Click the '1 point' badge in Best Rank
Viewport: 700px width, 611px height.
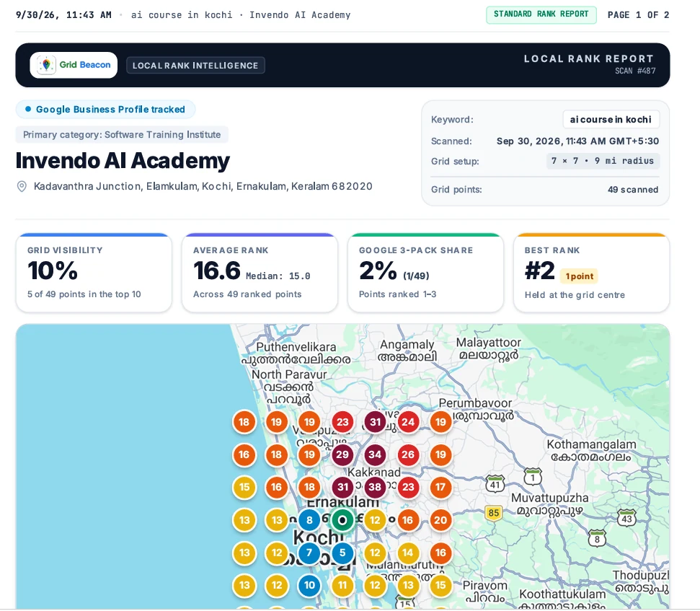click(580, 276)
